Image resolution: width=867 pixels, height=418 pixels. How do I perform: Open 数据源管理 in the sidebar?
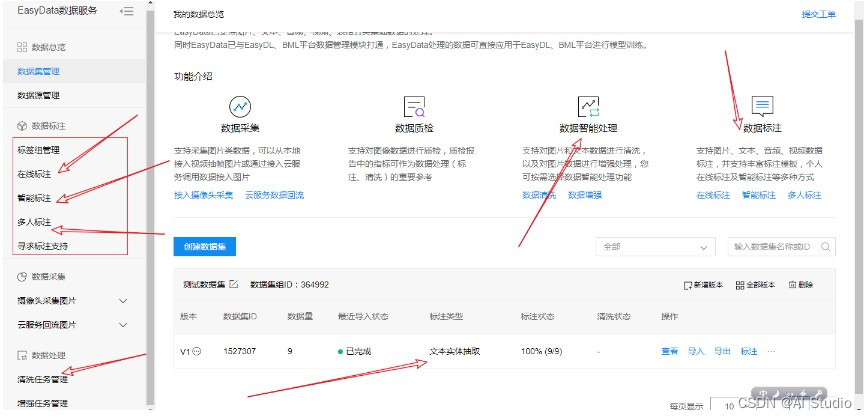point(38,95)
